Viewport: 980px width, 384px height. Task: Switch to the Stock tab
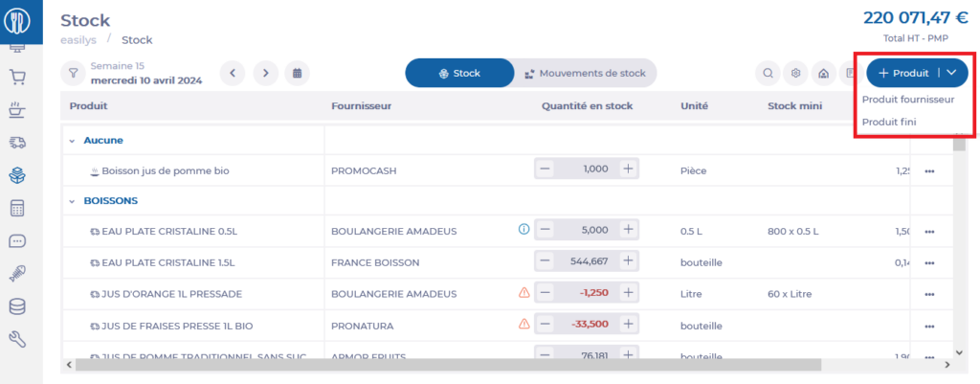[459, 73]
